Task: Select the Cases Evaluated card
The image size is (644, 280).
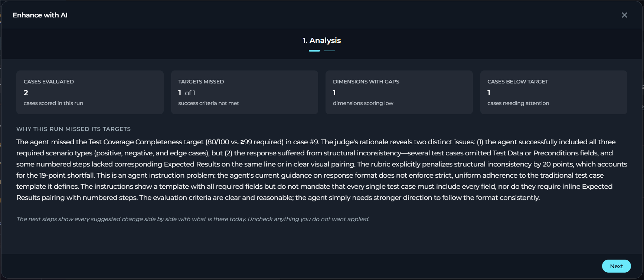Action: [90, 92]
